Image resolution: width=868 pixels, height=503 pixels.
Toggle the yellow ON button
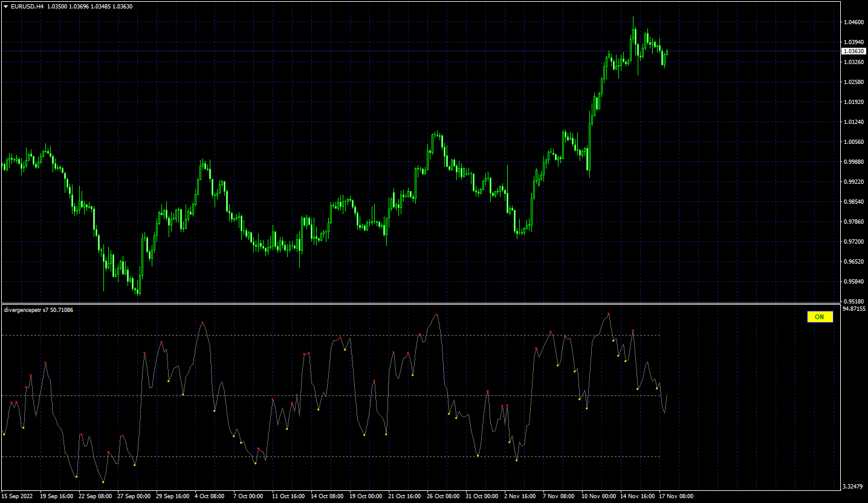coord(820,317)
